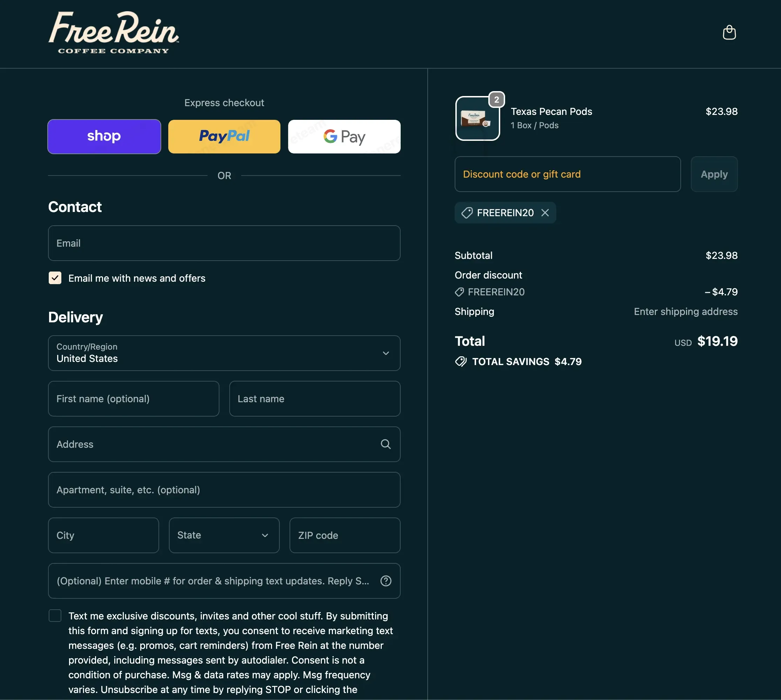Click the Texas Pecan Pods product thumbnail
781x700 pixels.
(x=477, y=118)
